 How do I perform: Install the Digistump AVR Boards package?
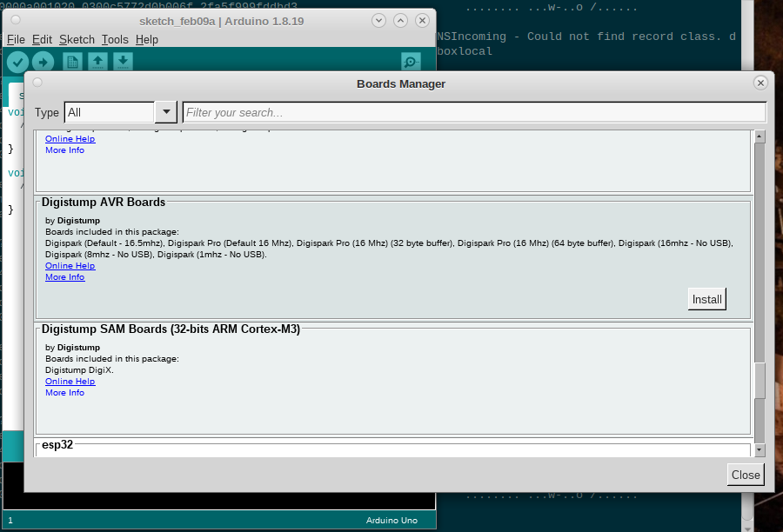[x=706, y=299]
